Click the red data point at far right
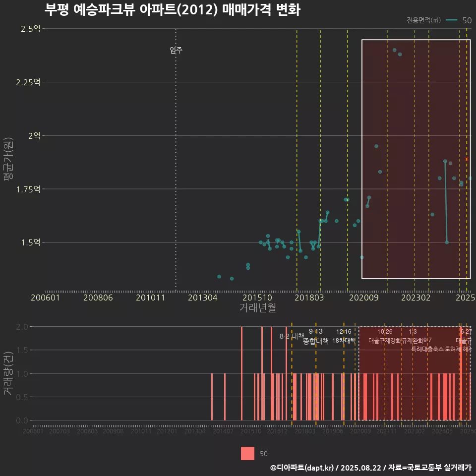This screenshot has height=476, width=476. (x=467, y=159)
